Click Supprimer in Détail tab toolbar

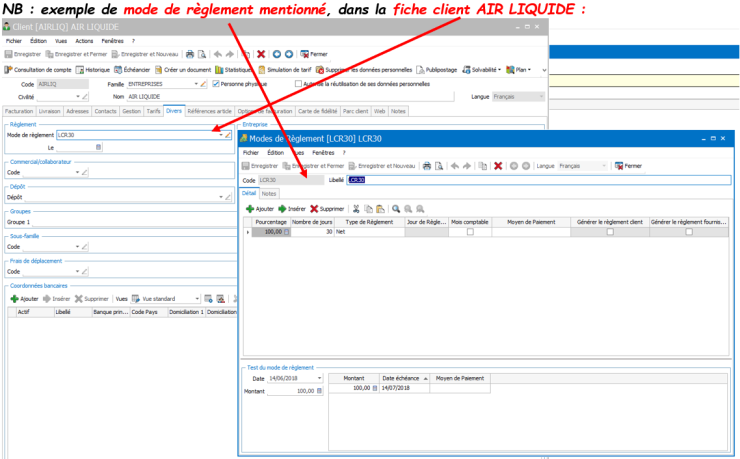[327, 209]
